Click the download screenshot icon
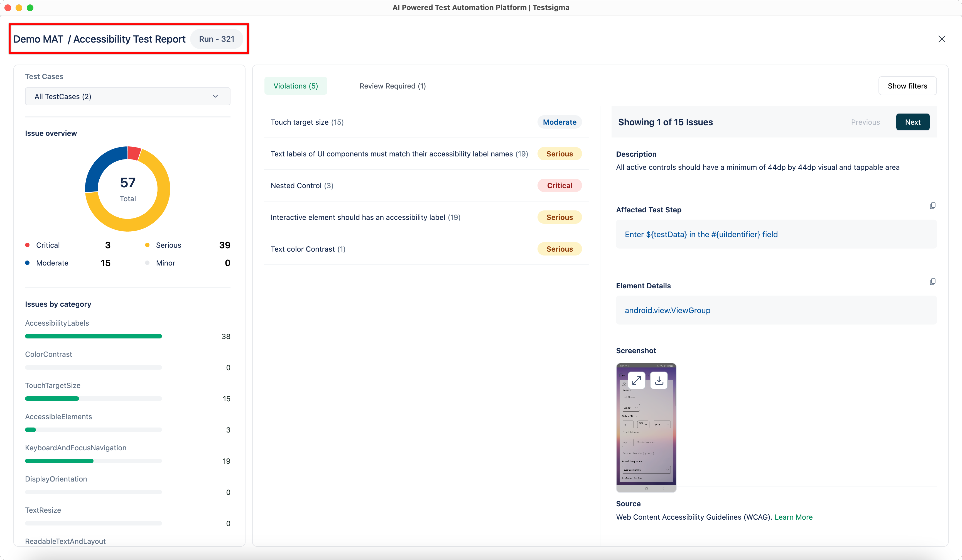The height and width of the screenshot is (560, 962). pyautogui.click(x=659, y=380)
